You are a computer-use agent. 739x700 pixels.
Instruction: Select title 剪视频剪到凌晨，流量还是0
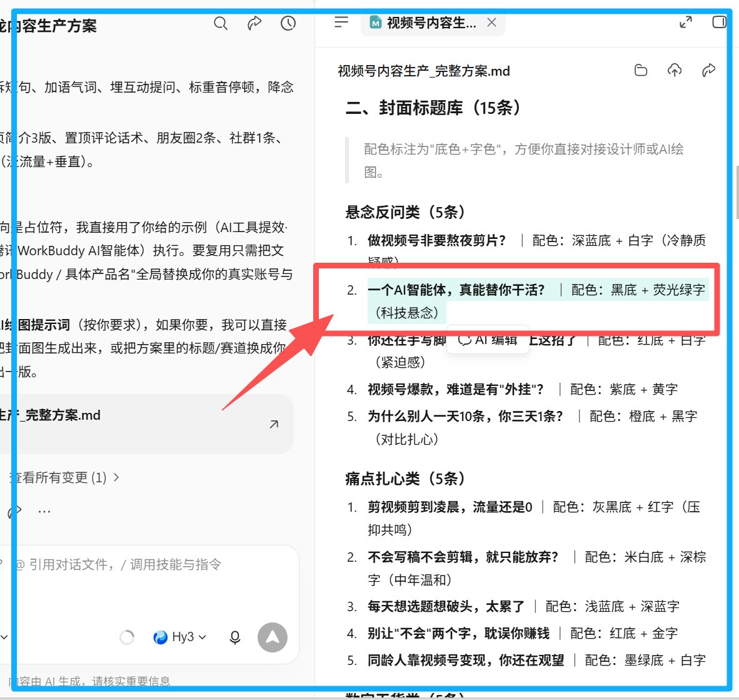pyautogui.click(x=450, y=507)
